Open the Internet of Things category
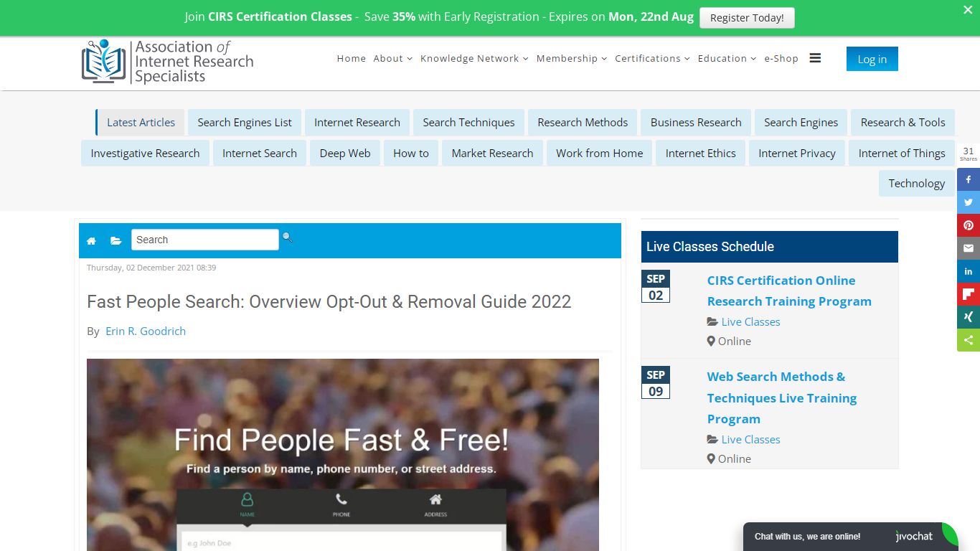 pyautogui.click(x=902, y=153)
